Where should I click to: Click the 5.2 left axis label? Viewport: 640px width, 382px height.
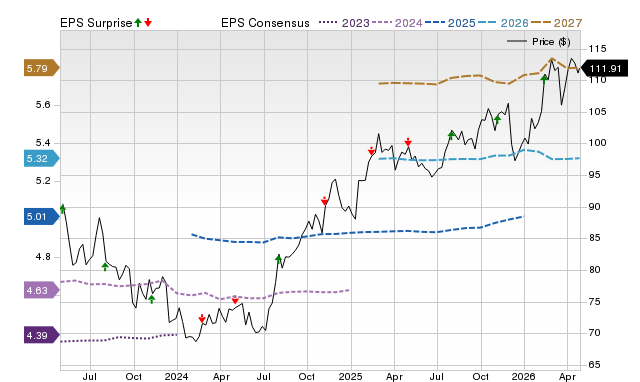[x=43, y=181]
